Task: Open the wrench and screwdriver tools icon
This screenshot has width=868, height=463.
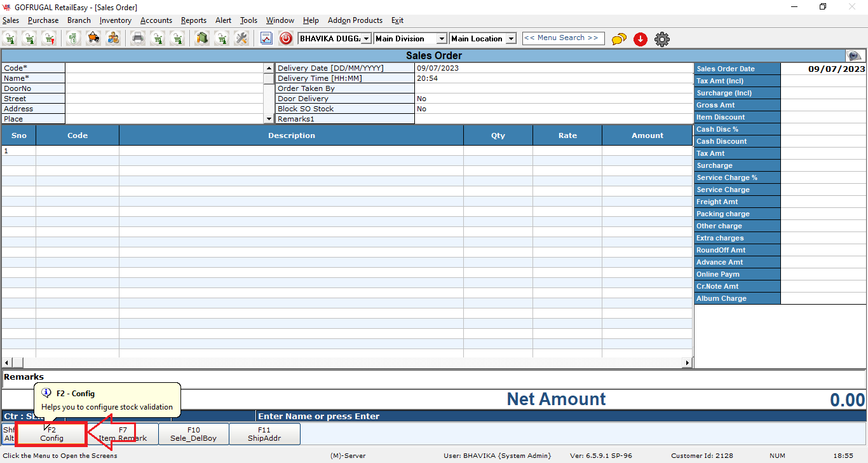Action: click(x=241, y=39)
